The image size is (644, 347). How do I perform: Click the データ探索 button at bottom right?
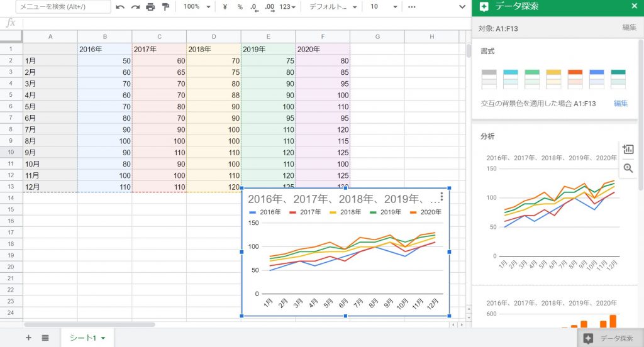tap(610, 338)
